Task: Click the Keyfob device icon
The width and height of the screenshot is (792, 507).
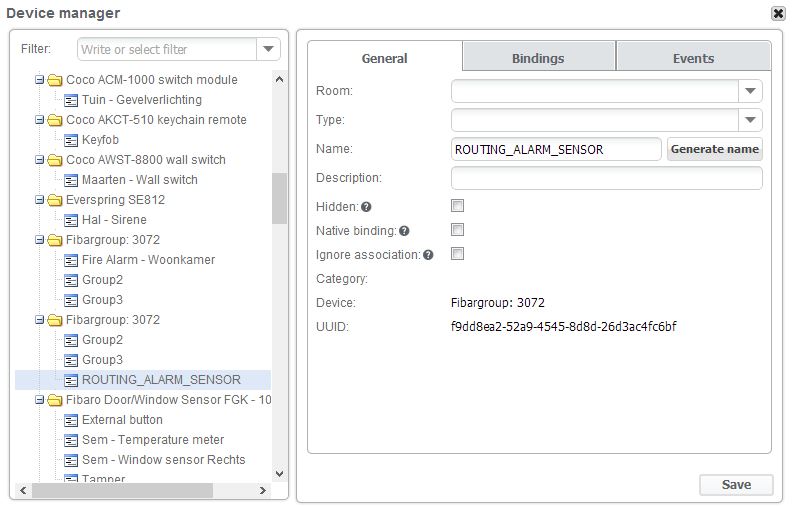Action: 71,140
